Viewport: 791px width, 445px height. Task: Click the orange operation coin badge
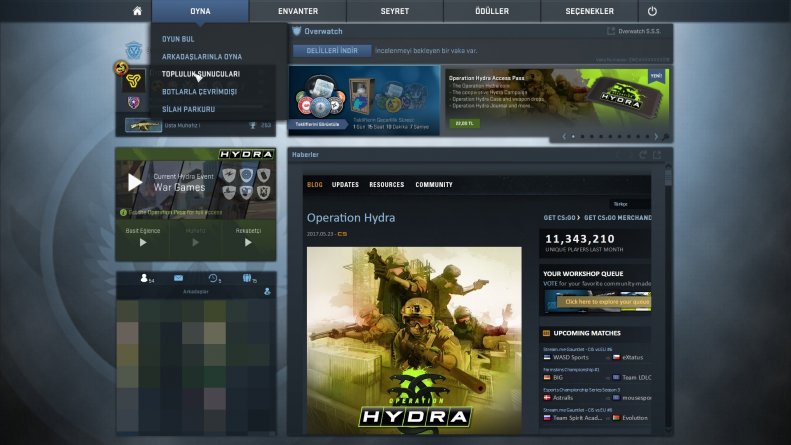(121, 68)
